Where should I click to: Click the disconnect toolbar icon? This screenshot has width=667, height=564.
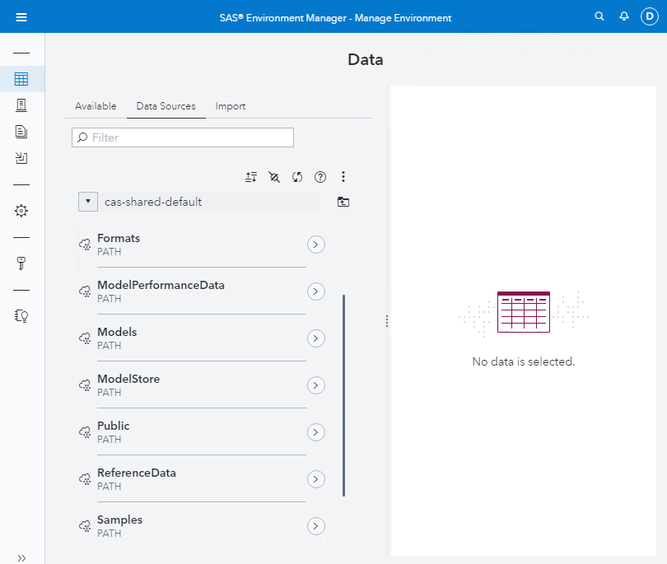coord(274,177)
